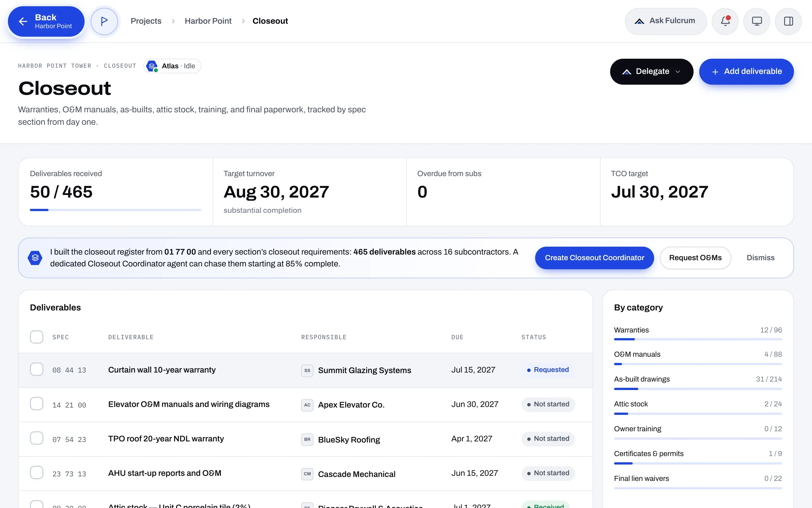Viewport: 812px width, 508px height.
Task: Click the flag icon button next to Back
Action: (x=104, y=21)
